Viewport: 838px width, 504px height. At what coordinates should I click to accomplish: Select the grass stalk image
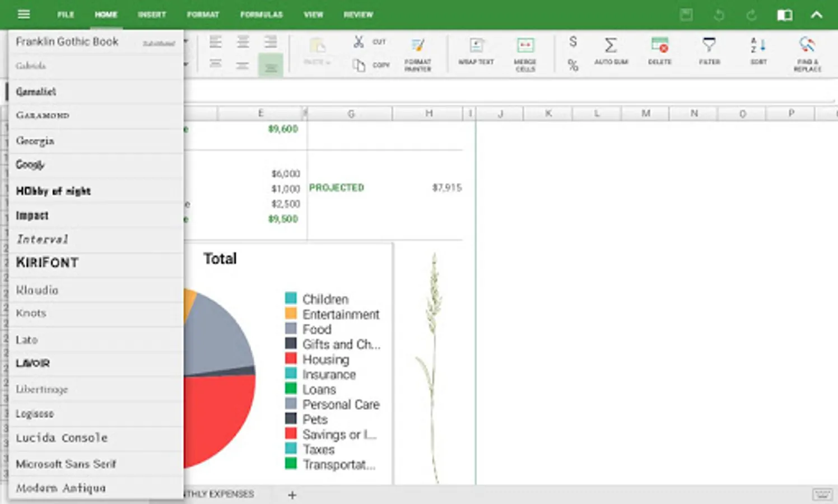click(x=431, y=367)
